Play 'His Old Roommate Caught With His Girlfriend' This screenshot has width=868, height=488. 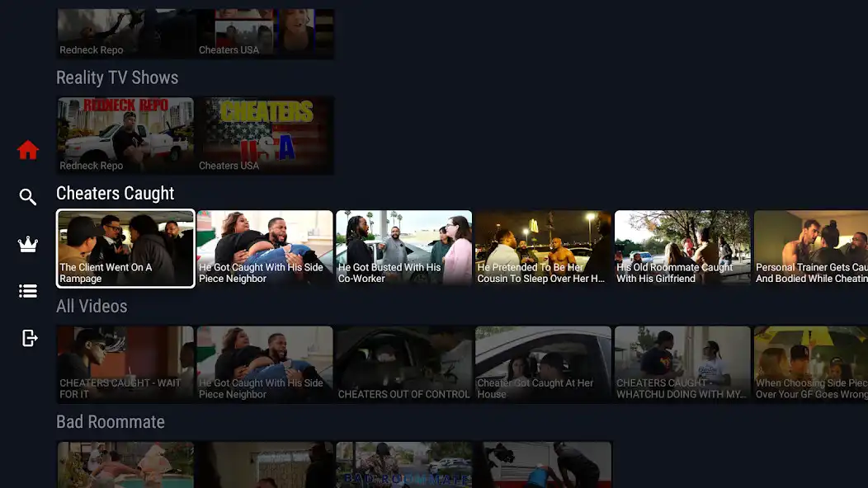(x=682, y=248)
